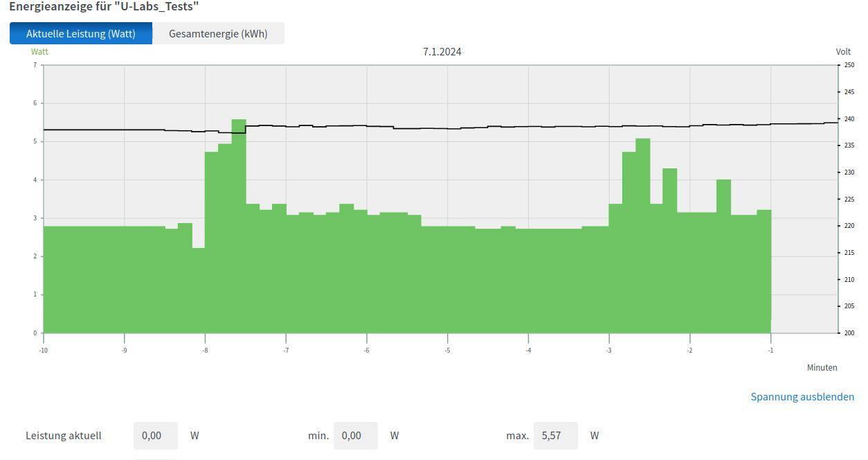
Task: Select the Leistung aktuell value field
Action: 156,436
